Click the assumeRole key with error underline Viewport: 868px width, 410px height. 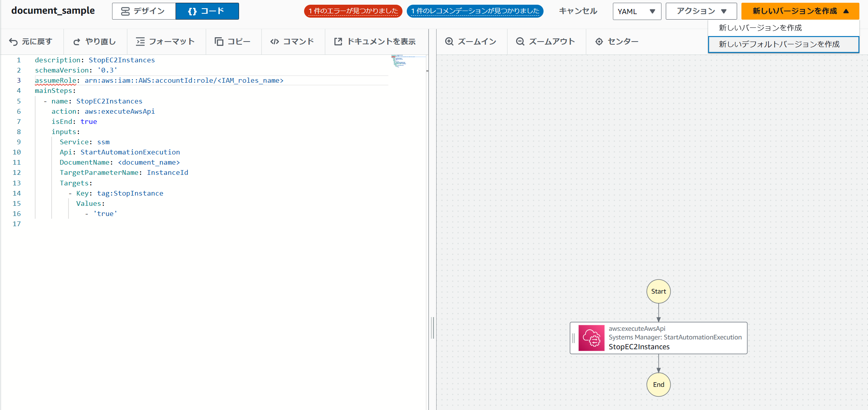click(56, 80)
